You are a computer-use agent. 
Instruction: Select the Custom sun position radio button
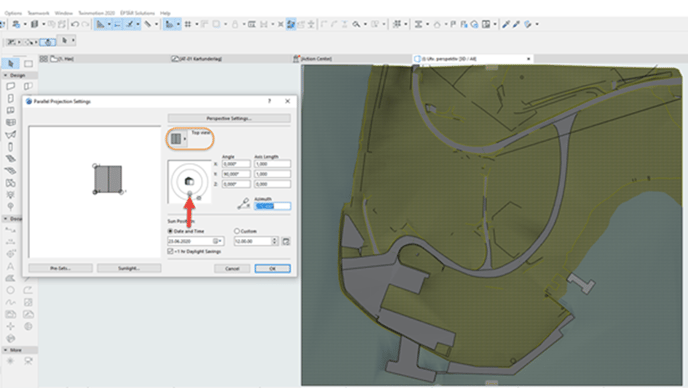click(237, 231)
